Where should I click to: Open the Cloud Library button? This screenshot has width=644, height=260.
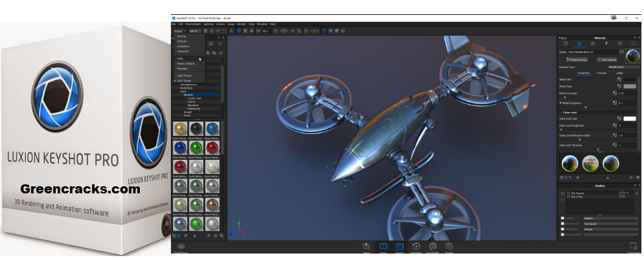coord(181,247)
